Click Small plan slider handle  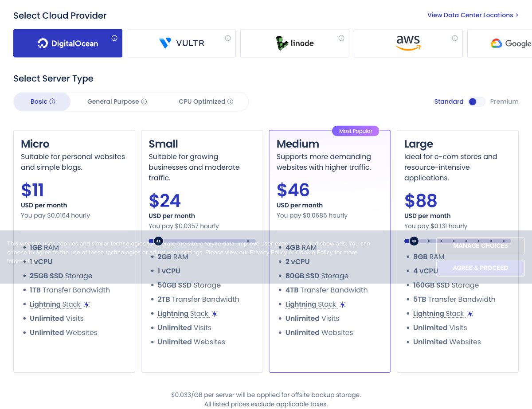[x=158, y=241]
